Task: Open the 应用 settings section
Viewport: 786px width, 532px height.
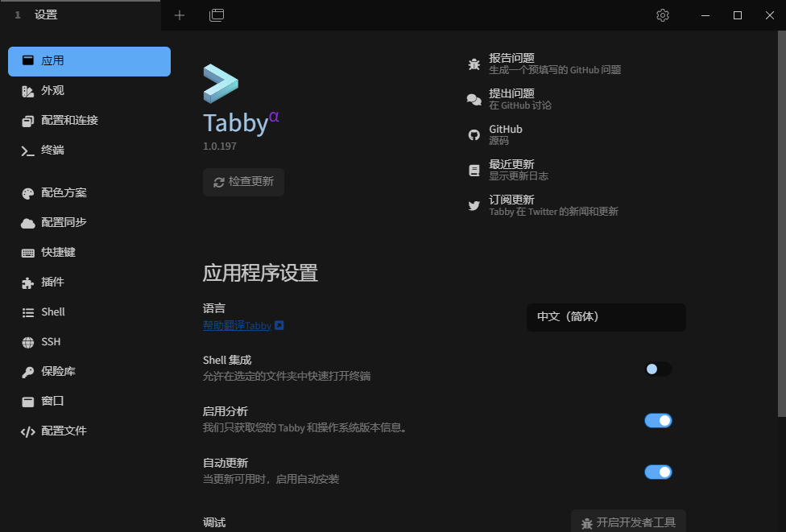Action: coord(89,61)
